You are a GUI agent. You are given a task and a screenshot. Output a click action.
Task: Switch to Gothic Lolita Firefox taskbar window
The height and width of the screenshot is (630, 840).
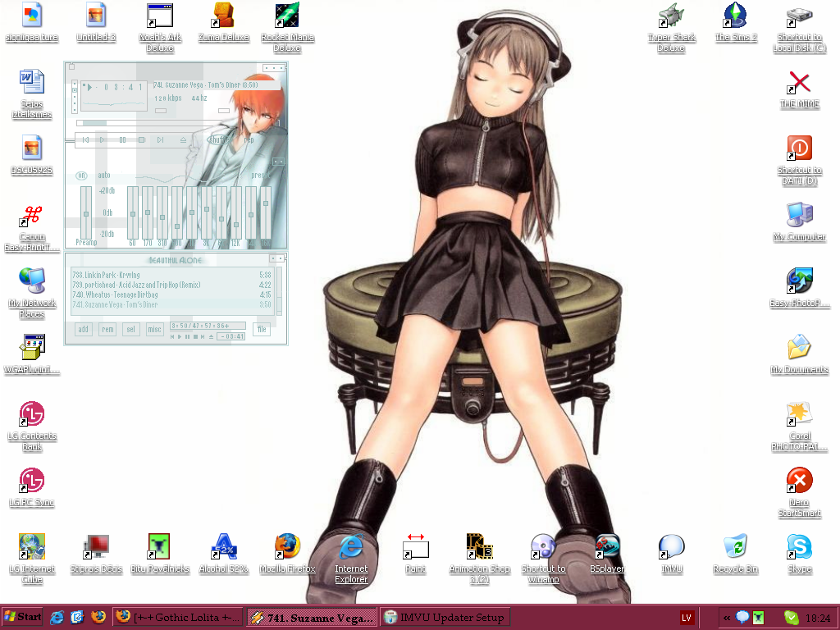pos(178,617)
